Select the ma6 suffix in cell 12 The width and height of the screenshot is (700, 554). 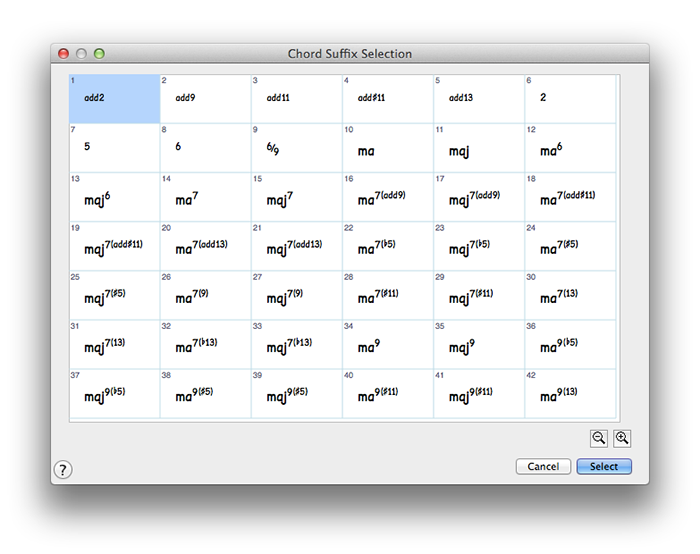tap(570, 148)
